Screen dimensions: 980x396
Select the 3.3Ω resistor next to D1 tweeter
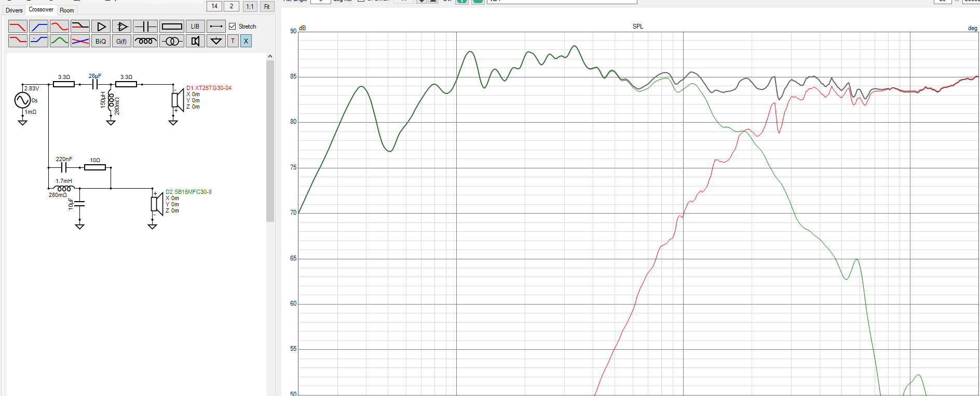(x=126, y=84)
